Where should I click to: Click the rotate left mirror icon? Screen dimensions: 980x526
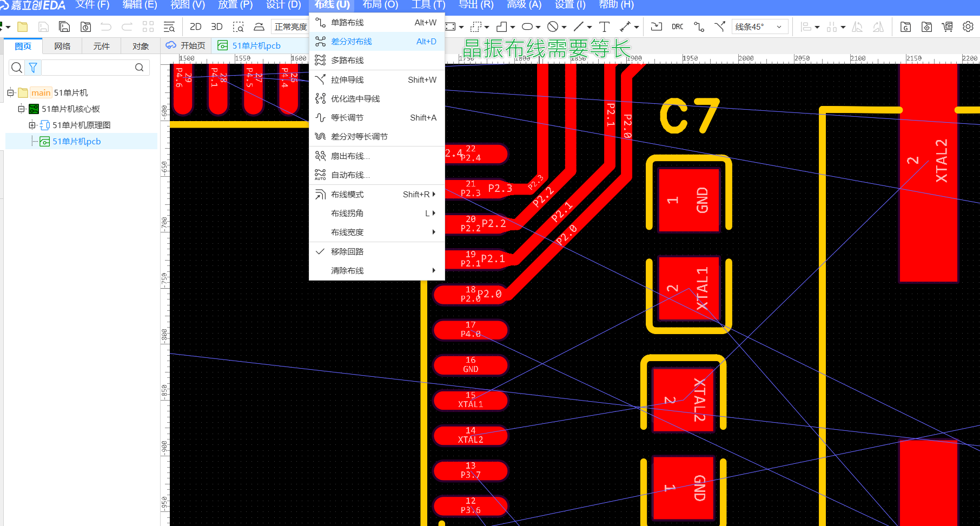click(857, 26)
